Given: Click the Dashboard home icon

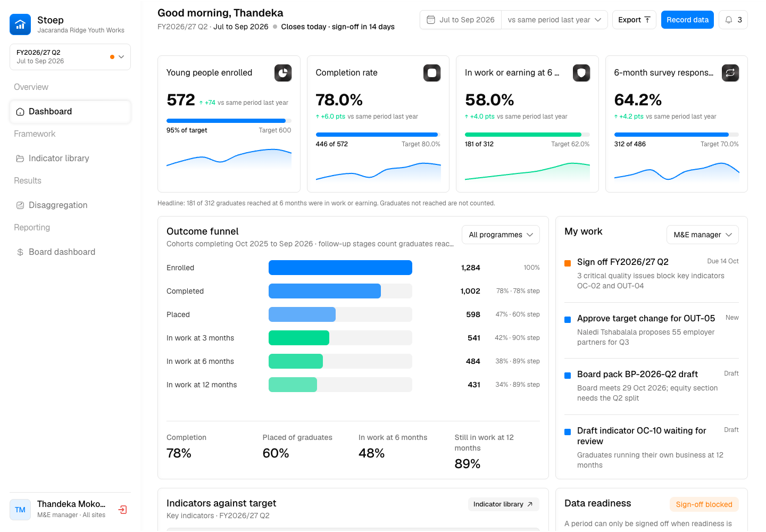Looking at the screenshot, I should [x=20, y=112].
